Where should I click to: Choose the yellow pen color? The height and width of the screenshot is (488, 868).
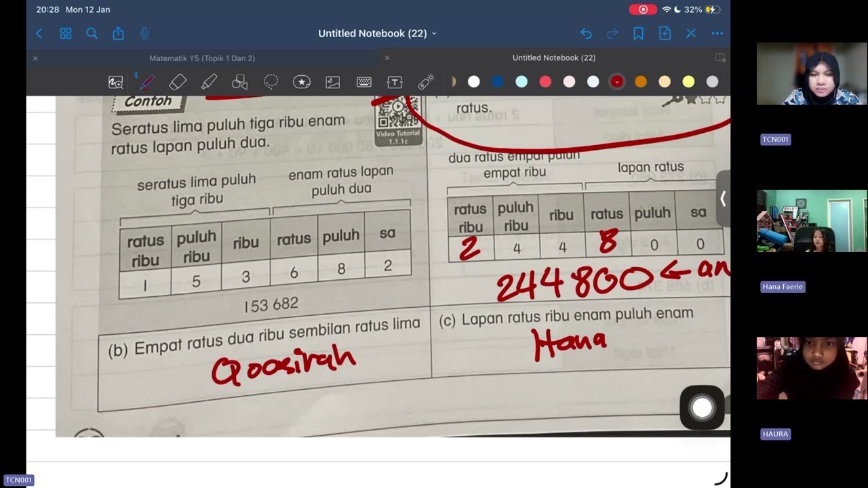click(x=688, y=82)
